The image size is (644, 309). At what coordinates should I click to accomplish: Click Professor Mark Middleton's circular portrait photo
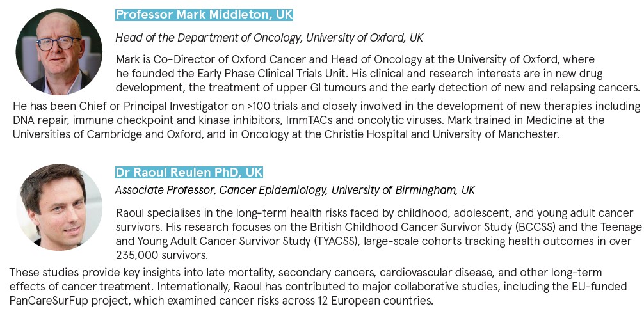pos(59,52)
